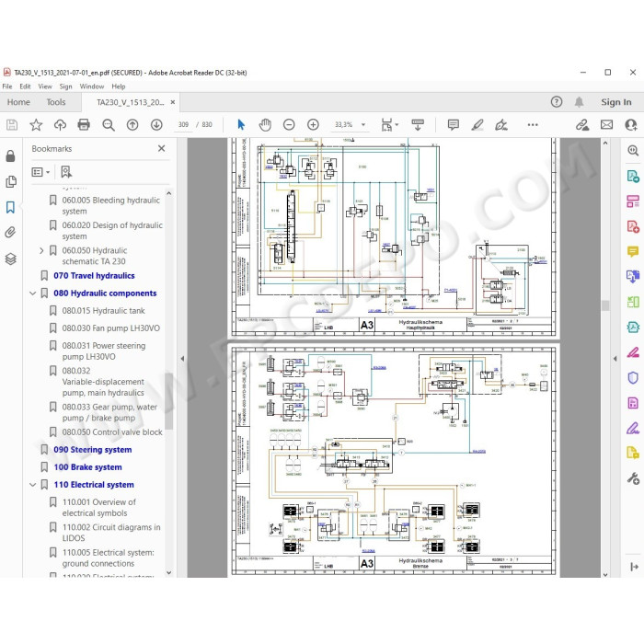Open zoom percentage dropdown

[x=363, y=125]
